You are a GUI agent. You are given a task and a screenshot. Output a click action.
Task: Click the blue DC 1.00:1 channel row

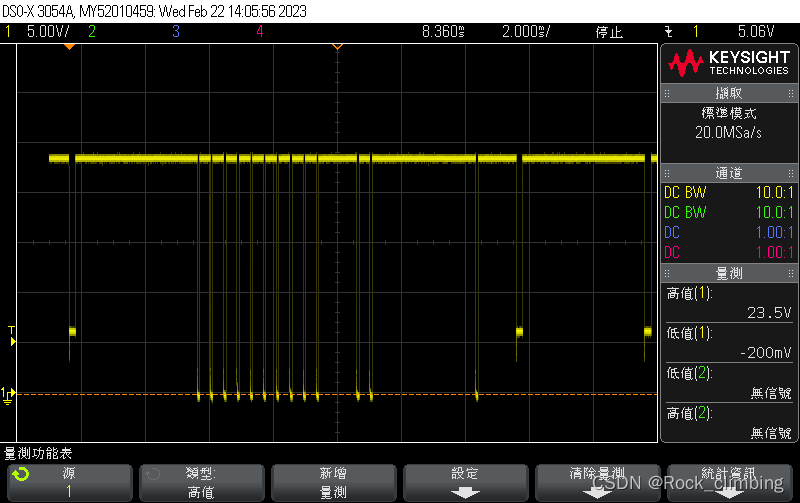pos(729,233)
